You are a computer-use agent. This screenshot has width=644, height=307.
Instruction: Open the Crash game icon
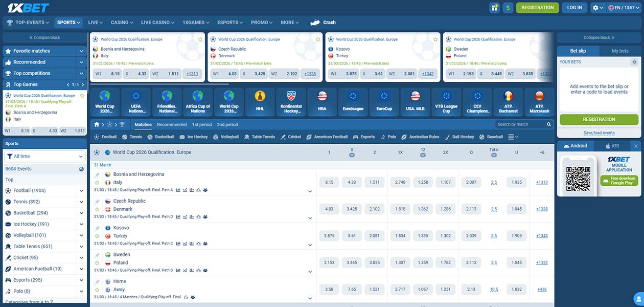pos(315,22)
